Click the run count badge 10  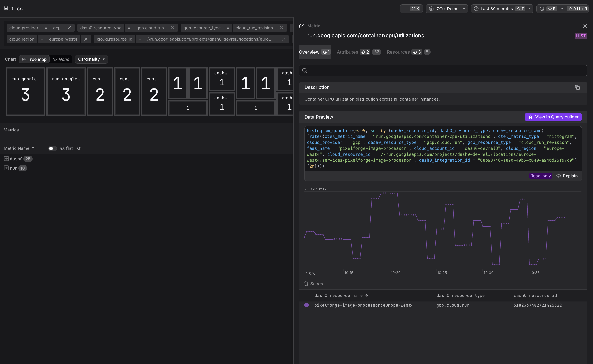[22, 168]
